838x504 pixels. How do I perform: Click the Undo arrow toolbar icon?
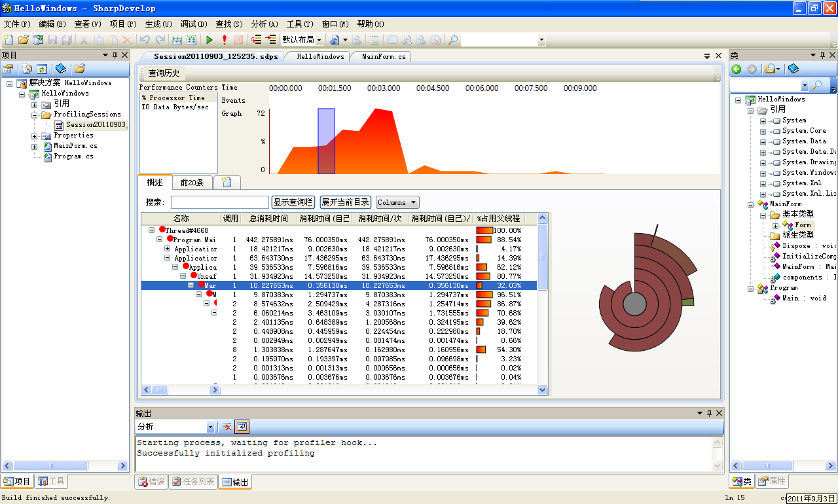tap(145, 40)
